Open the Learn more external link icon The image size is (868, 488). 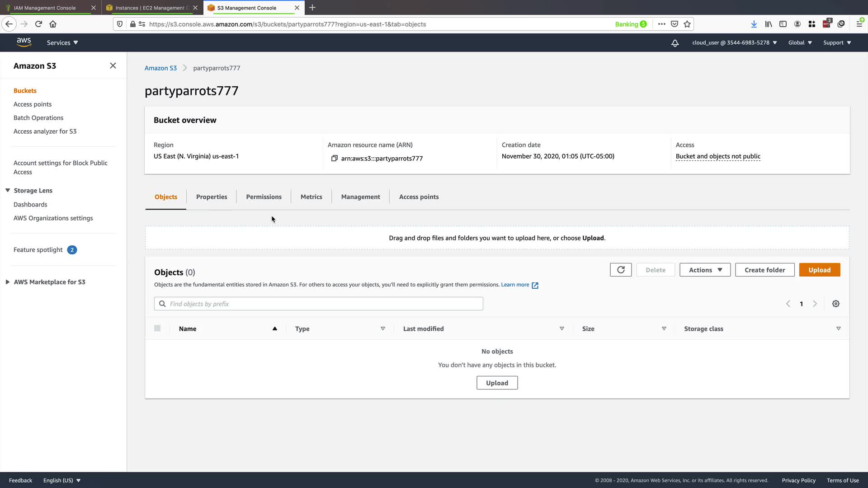[x=535, y=285]
